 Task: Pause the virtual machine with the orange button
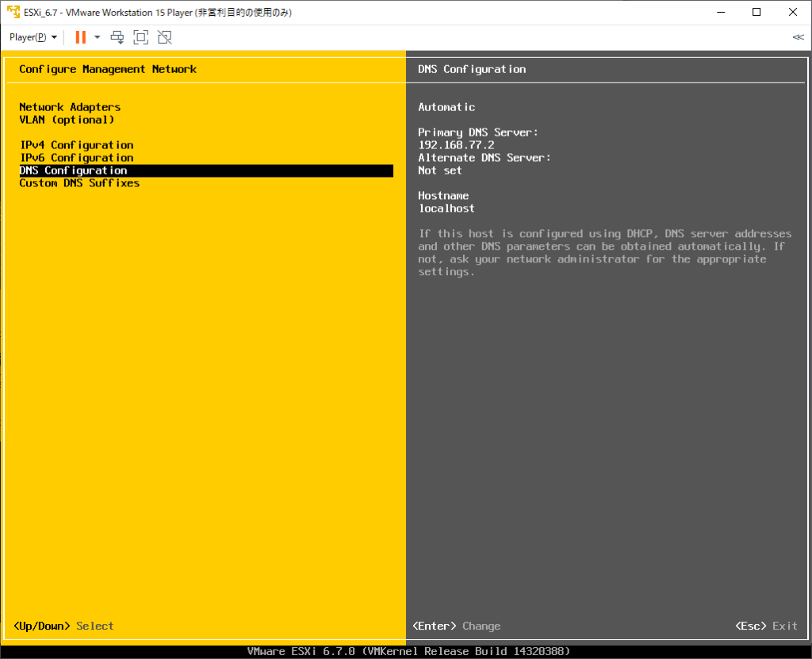80,37
